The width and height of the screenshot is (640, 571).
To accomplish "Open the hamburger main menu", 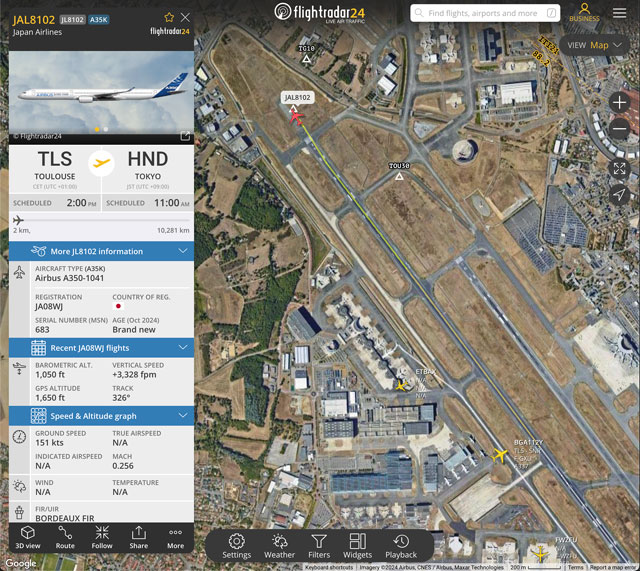I will click(620, 13).
